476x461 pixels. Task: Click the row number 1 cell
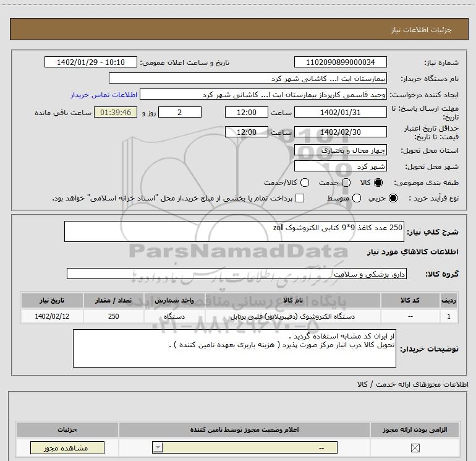tap(449, 316)
